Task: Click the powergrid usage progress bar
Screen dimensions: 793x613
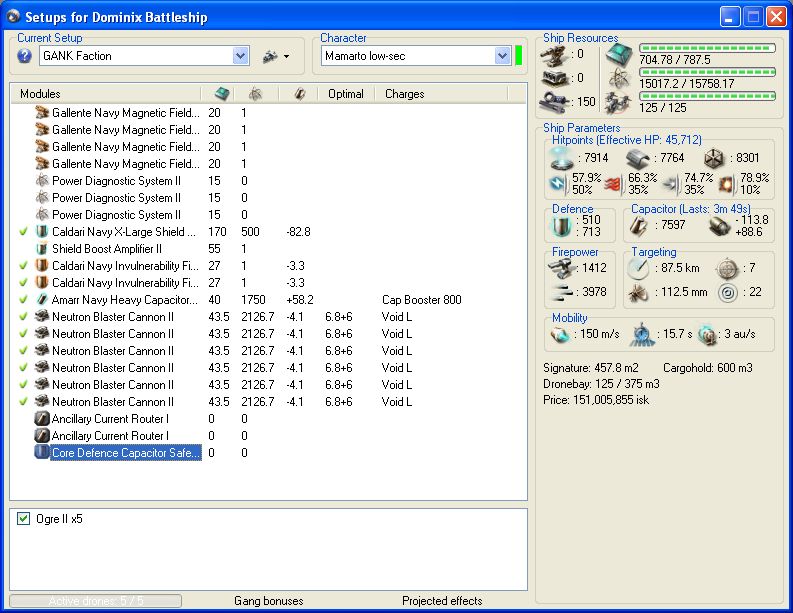Action: (706, 72)
